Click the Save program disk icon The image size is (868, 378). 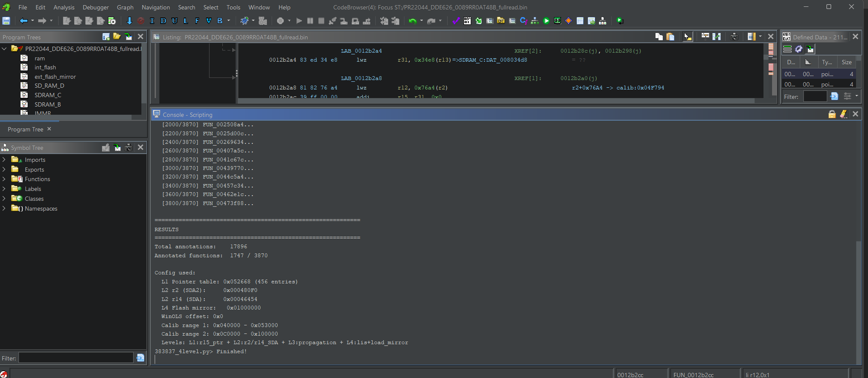coord(6,21)
